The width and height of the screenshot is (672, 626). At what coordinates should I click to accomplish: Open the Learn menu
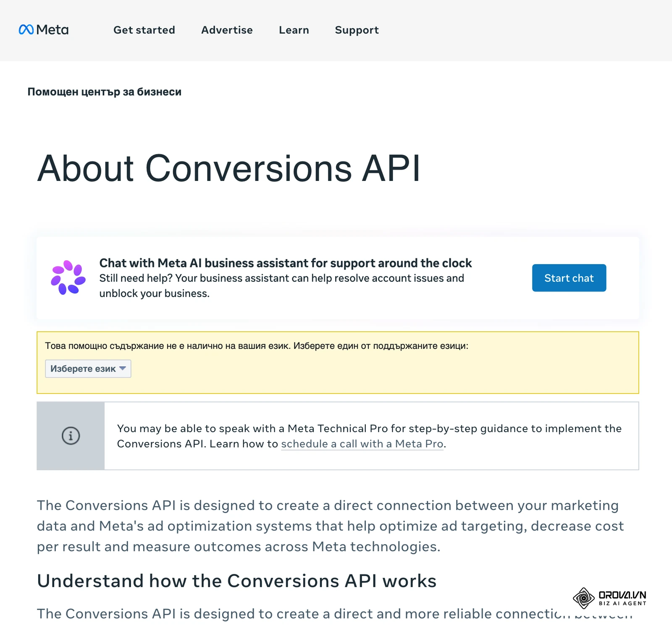click(294, 30)
